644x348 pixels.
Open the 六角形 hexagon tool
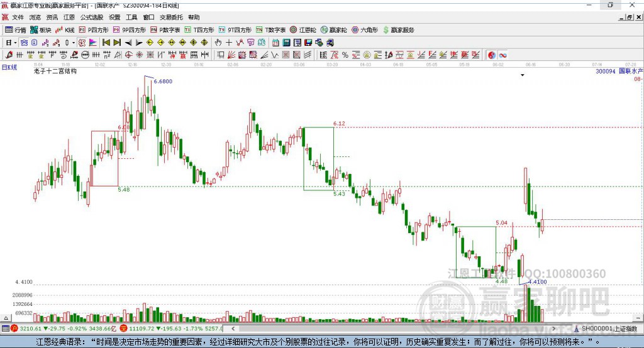tap(364, 30)
